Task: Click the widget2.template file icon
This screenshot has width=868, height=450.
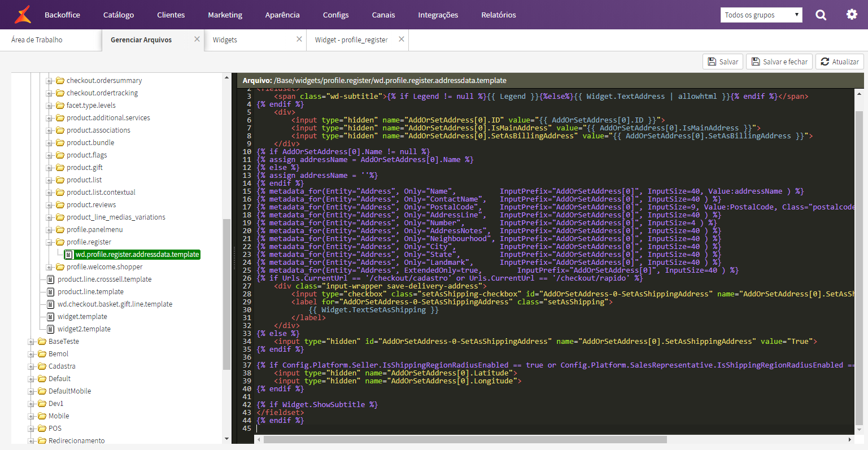Action: coord(51,329)
